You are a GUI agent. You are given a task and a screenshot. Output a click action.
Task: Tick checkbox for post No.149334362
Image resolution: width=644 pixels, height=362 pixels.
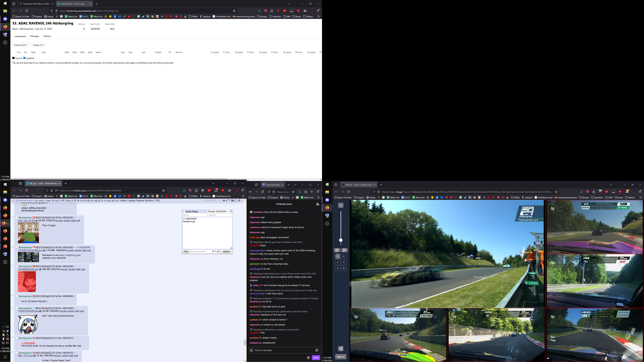[x=16, y=217]
